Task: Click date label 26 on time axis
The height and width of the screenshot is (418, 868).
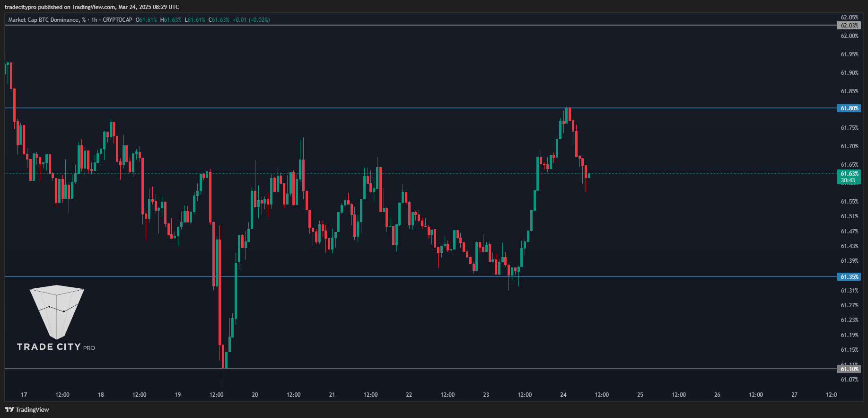Action: [718, 395]
